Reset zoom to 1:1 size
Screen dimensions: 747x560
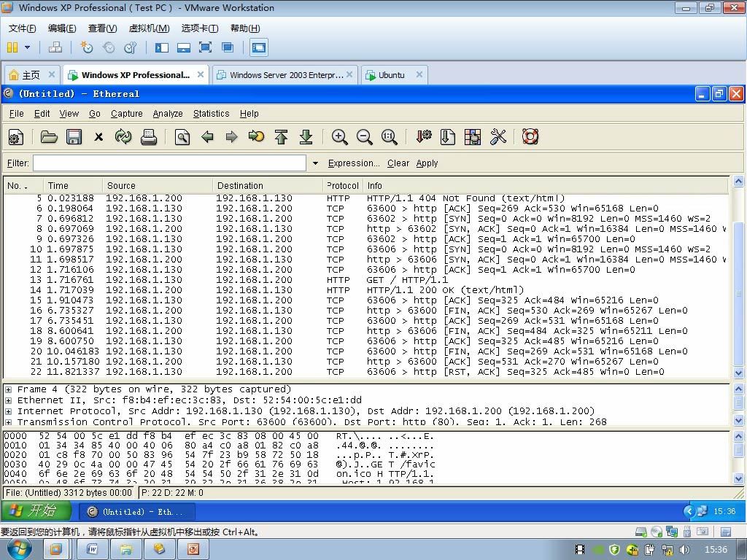click(390, 137)
